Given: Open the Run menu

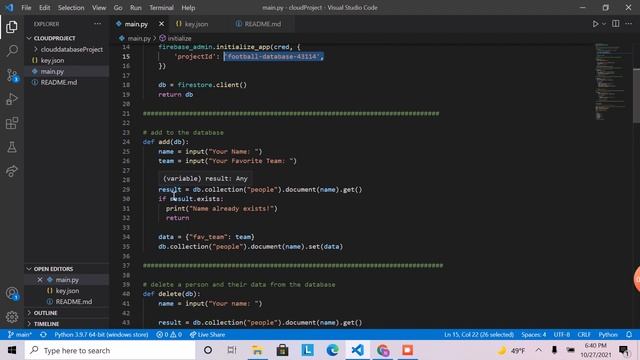Looking at the screenshot, I should [x=136, y=8].
